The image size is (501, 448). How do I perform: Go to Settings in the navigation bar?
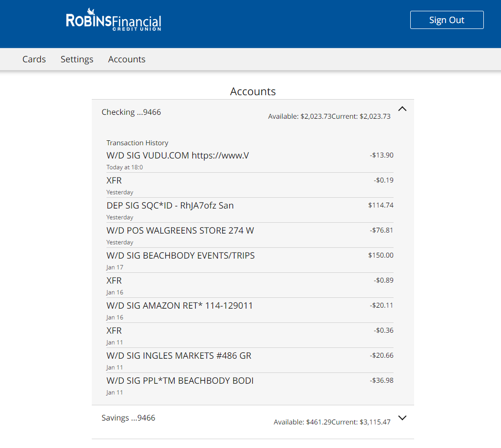tap(77, 59)
